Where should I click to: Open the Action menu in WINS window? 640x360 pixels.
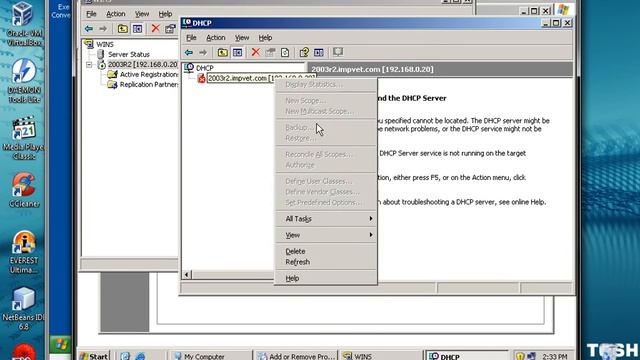click(x=116, y=14)
